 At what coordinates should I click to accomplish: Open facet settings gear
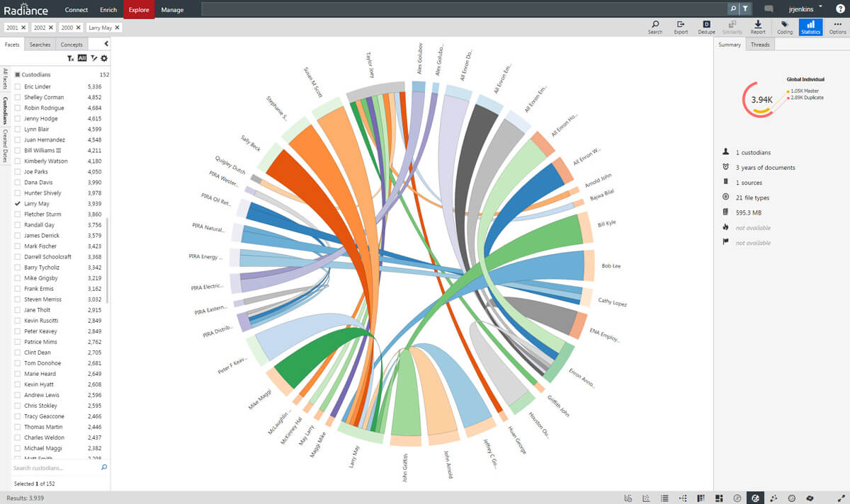(x=104, y=58)
